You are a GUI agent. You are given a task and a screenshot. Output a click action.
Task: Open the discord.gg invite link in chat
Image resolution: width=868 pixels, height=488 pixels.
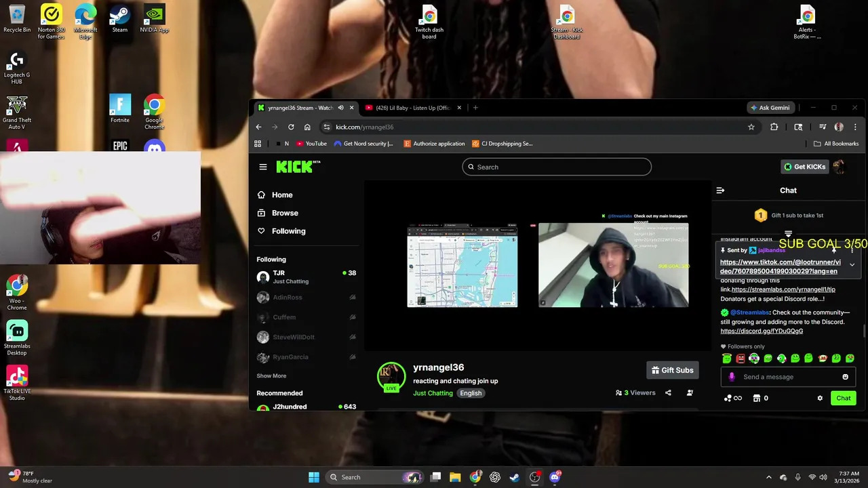click(762, 331)
